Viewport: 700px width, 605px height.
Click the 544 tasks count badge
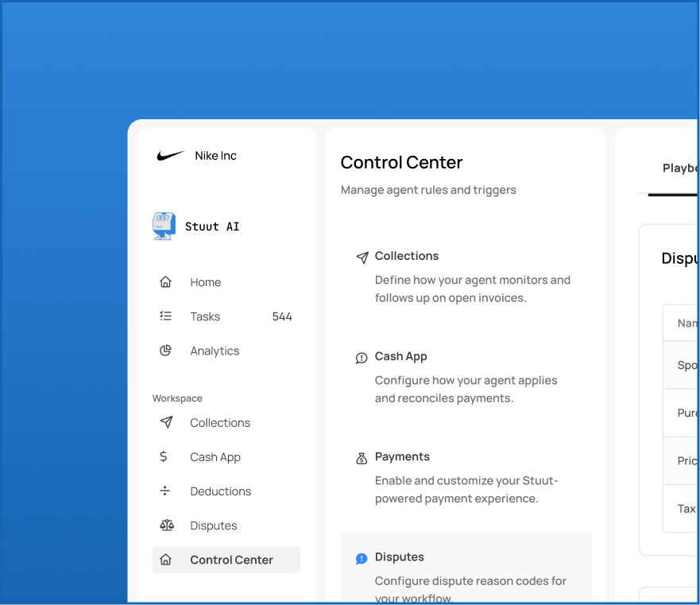pos(282,316)
